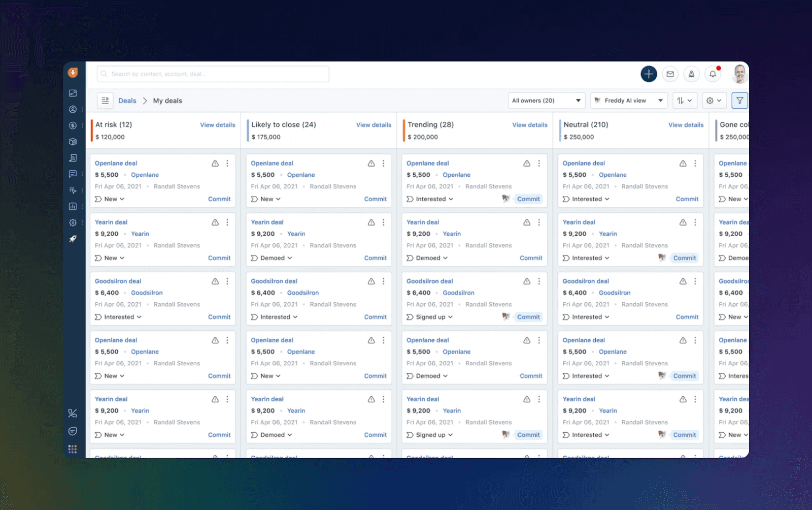812x510 pixels.
Task: Select the Freddy AI spark icon
Action: click(73, 190)
